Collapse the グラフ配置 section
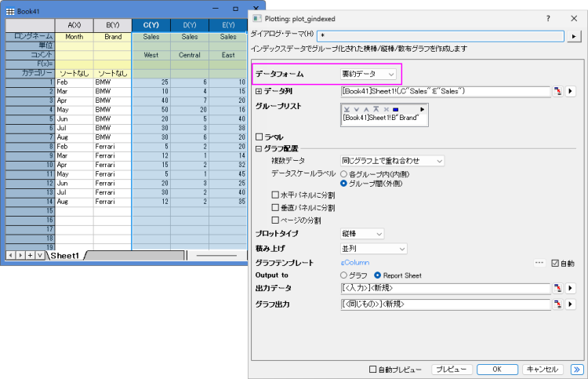Image resolution: width=588 pixels, height=379 pixels. pyautogui.click(x=259, y=148)
